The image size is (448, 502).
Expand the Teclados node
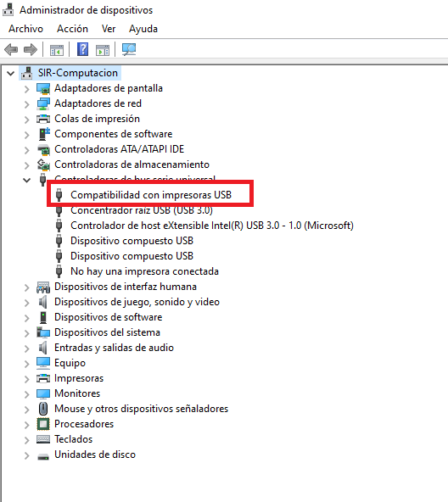pyautogui.click(x=27, y=440)
